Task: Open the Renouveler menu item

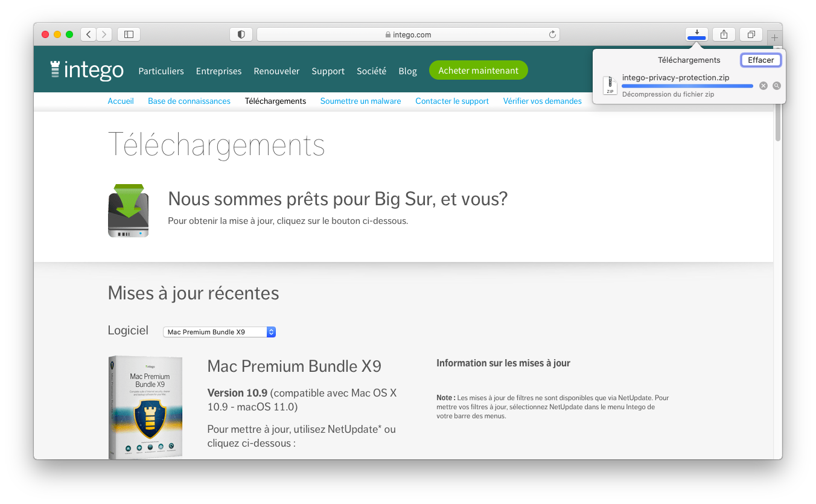Action: point(276,71)
